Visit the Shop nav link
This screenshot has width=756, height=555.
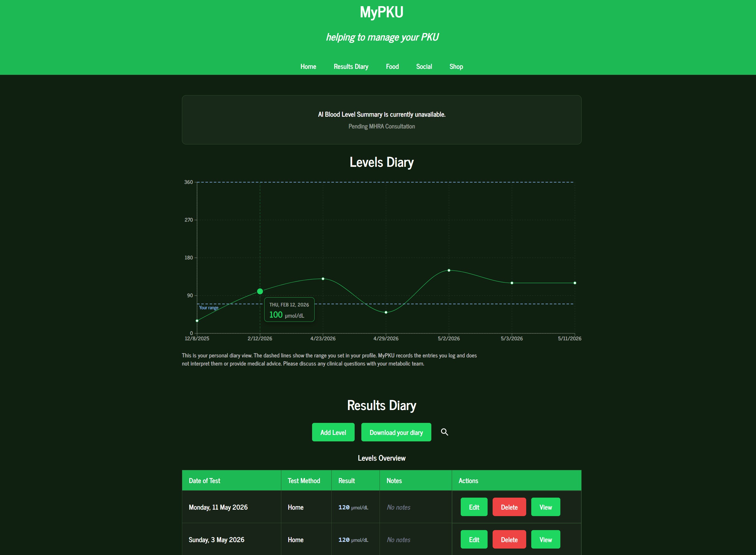point(456,67)
